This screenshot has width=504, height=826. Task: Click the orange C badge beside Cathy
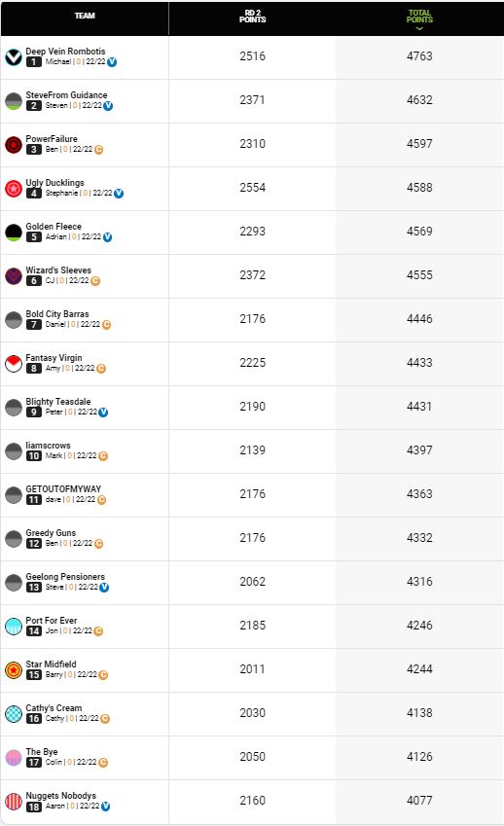pos(105,719)
